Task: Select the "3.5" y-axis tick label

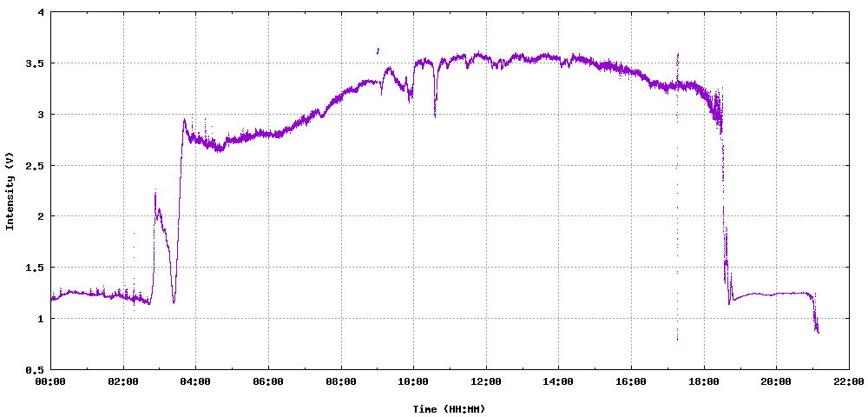Action: (36, 63)
